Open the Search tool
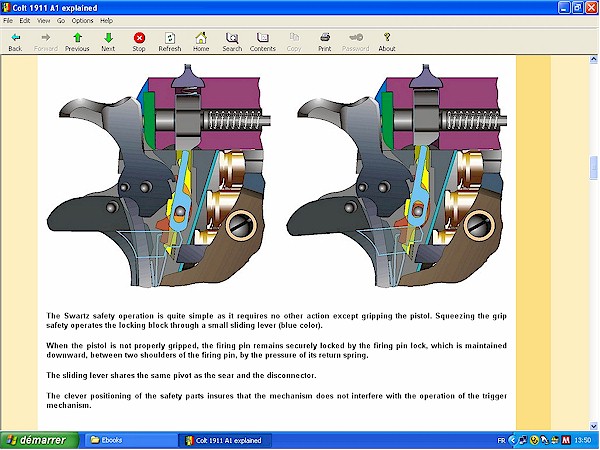 (x=232, y=41)
